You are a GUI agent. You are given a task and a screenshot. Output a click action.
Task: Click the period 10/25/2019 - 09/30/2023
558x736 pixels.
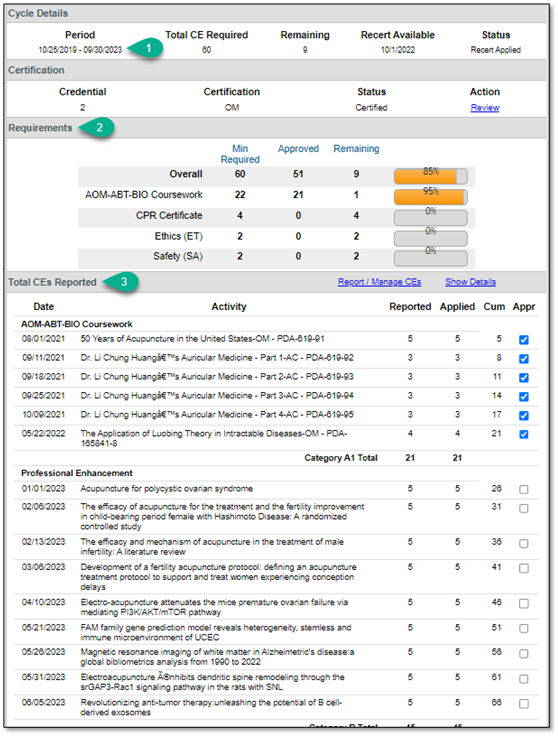click(x=80, y=50)
